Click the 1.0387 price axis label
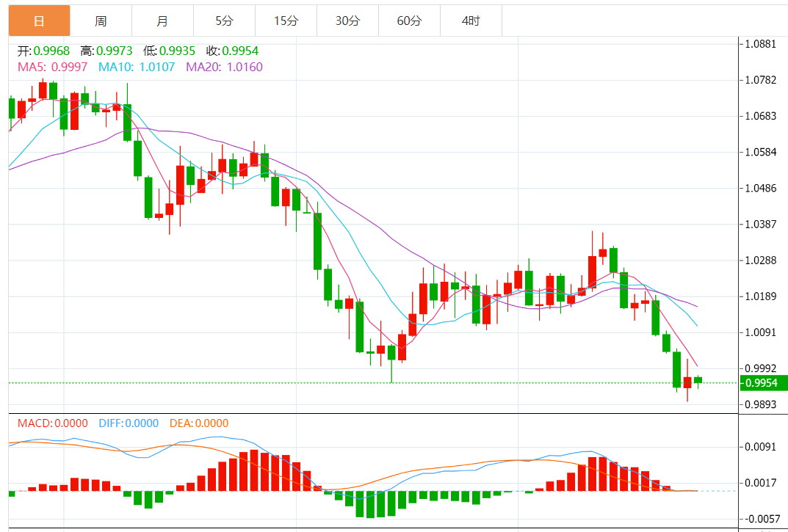This screenshot has height=532, width=788. [760, 224]
